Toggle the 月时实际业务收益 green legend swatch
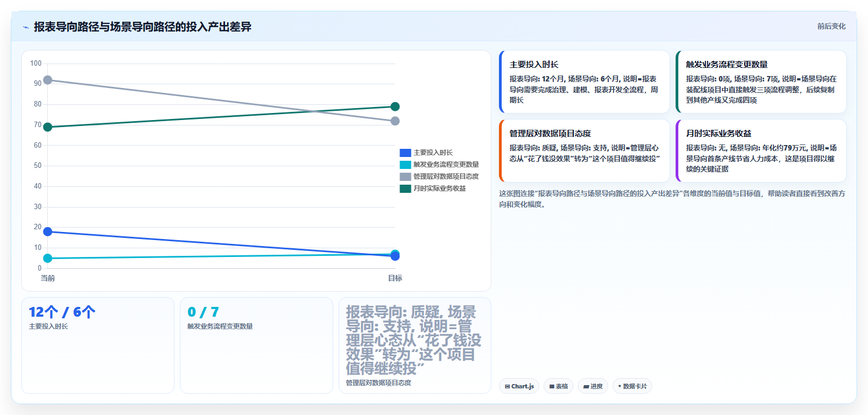868x415 pixels. 405,188
